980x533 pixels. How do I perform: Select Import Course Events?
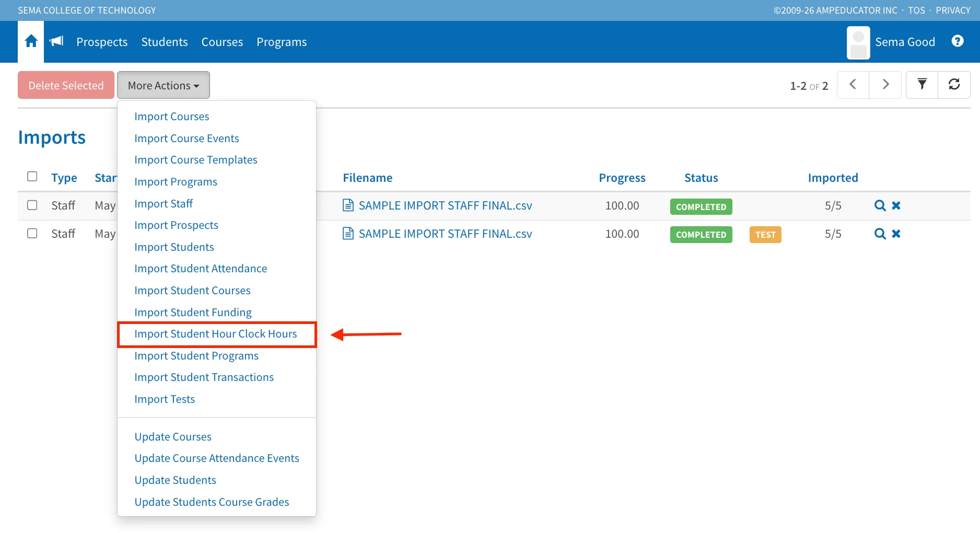(x=186, y=138)
